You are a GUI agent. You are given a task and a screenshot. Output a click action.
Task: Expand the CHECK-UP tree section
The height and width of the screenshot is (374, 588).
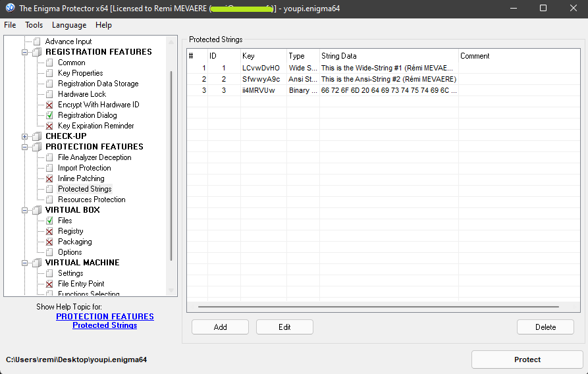pos(25,136)
